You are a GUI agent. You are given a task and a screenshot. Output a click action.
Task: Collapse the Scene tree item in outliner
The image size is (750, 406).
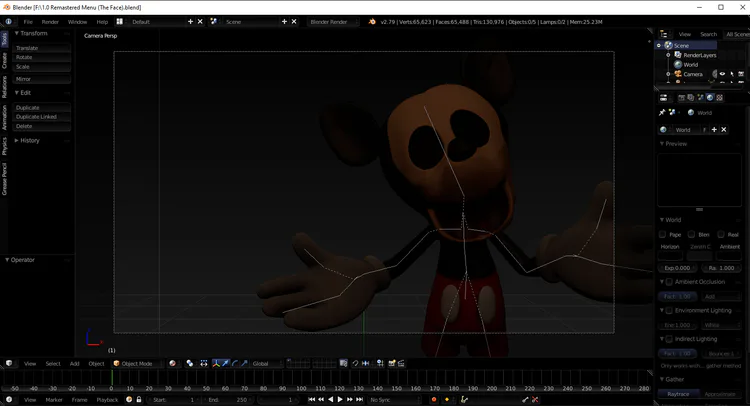pyautogui.click(x=659, y=45)
